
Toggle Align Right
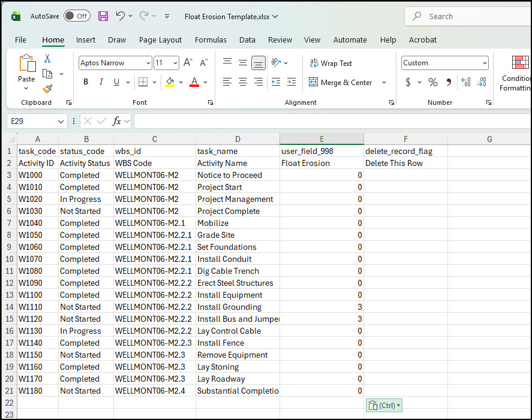tap(259, 82)
